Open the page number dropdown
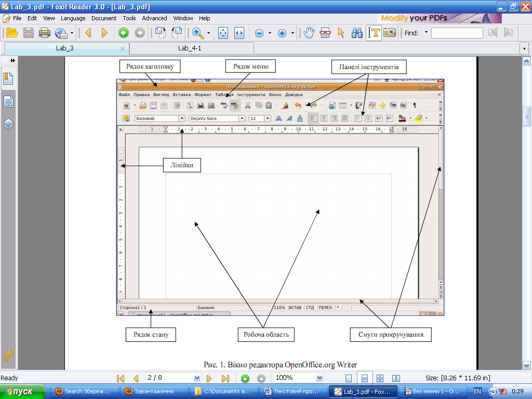Image resolution: width=532 pixels, height=399 pixels. click(x=197, y=378)
